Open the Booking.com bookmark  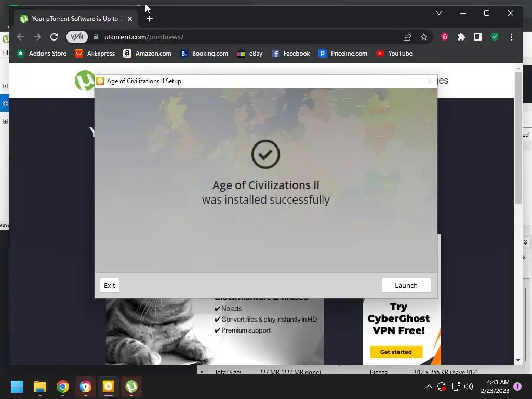pyautogui.click(x=204, y=54)
